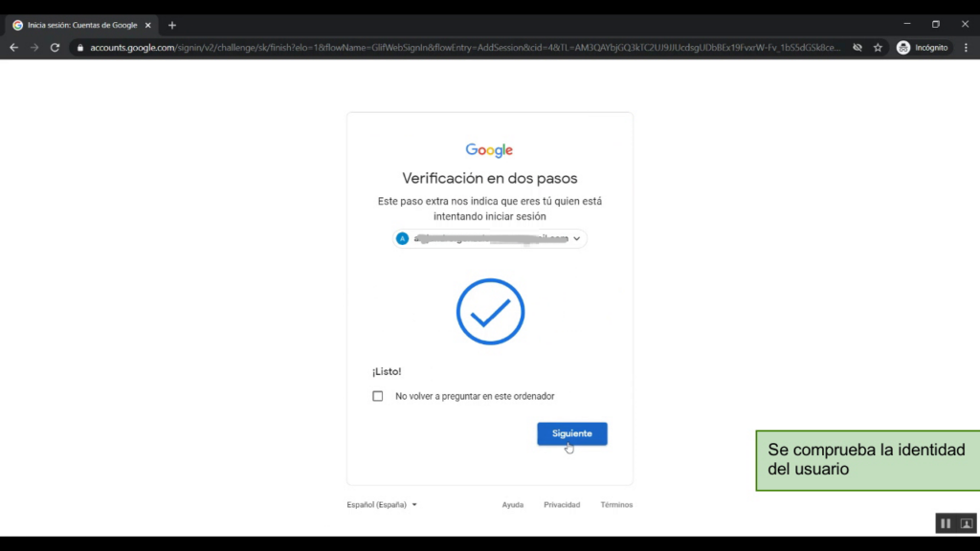
Task: Click the Verificación en dos pasos heading
Action: point(489,179)
